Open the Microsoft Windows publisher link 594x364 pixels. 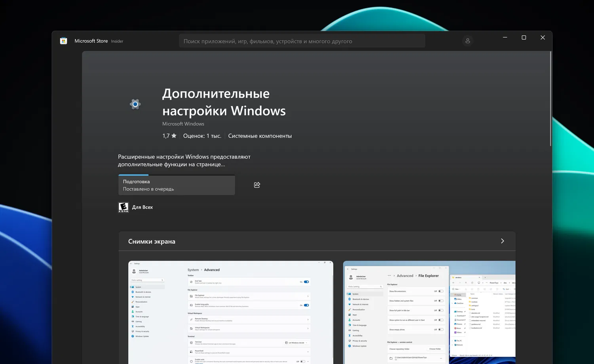[x=183, y=124]
